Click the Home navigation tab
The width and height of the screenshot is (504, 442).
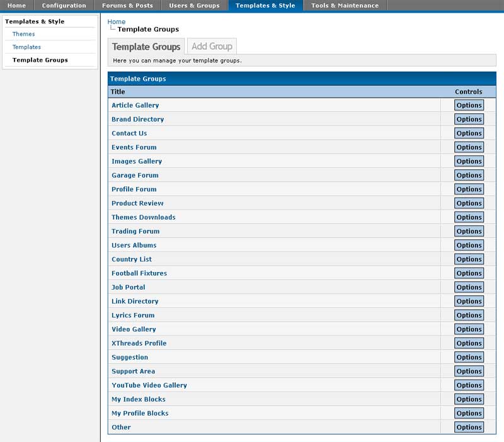16,6
